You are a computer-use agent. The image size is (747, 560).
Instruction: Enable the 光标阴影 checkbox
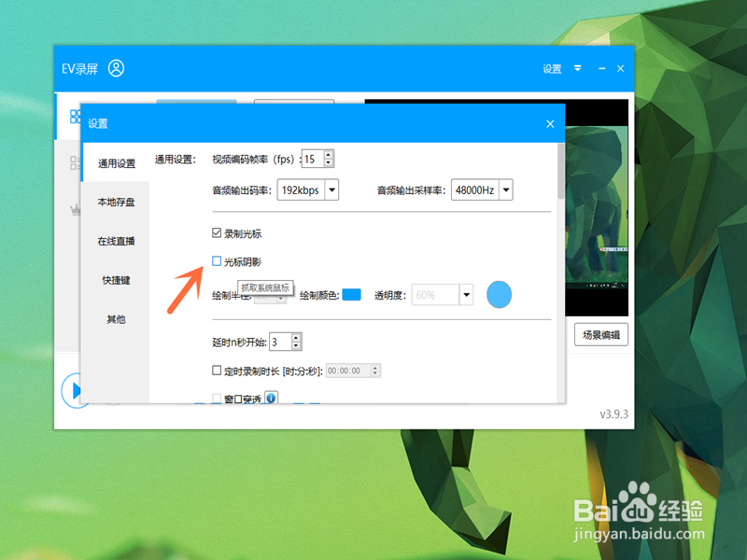(x=217, y=261)
